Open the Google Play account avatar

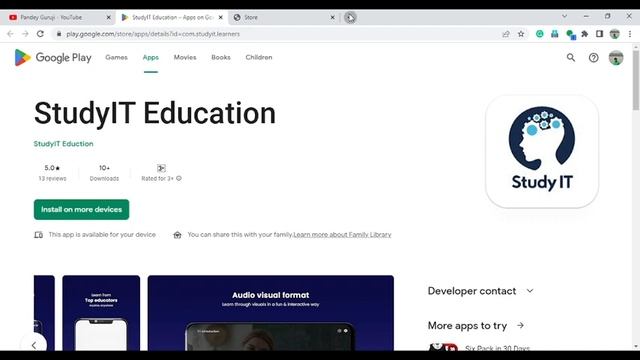pyautogui.click(x=616, y=58)
